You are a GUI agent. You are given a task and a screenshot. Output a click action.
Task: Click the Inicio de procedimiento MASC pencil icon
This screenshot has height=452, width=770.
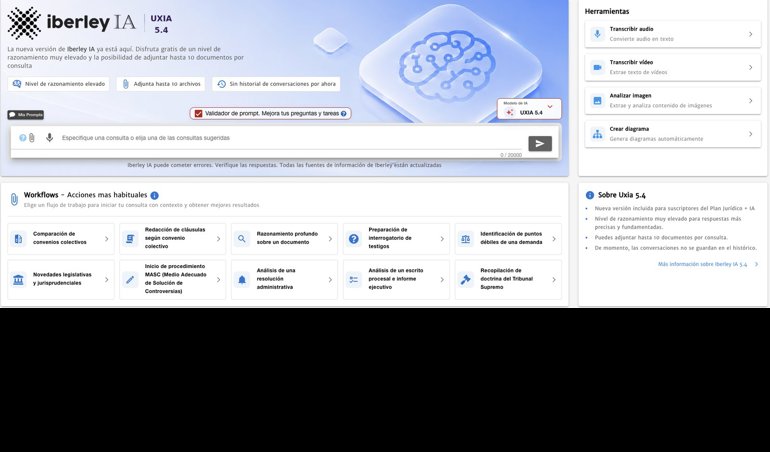130,280
